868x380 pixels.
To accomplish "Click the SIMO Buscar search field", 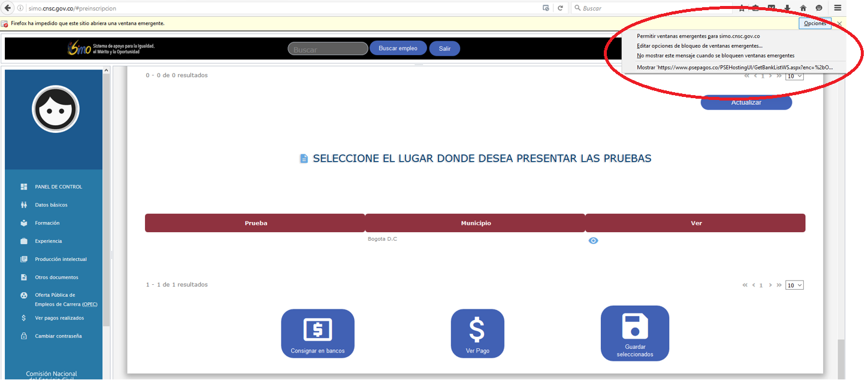I will (x=328, y=49).
